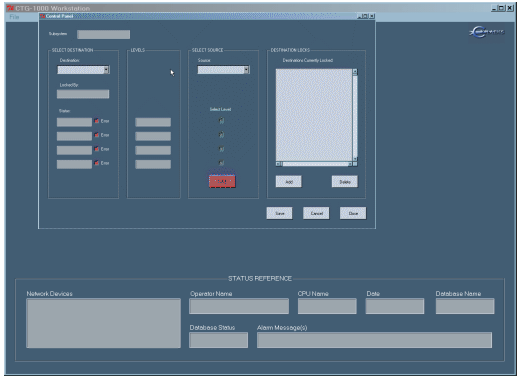517x376 pixels.
Task: Toggle the third Error checkbox under Status
Action: [97, 149]
